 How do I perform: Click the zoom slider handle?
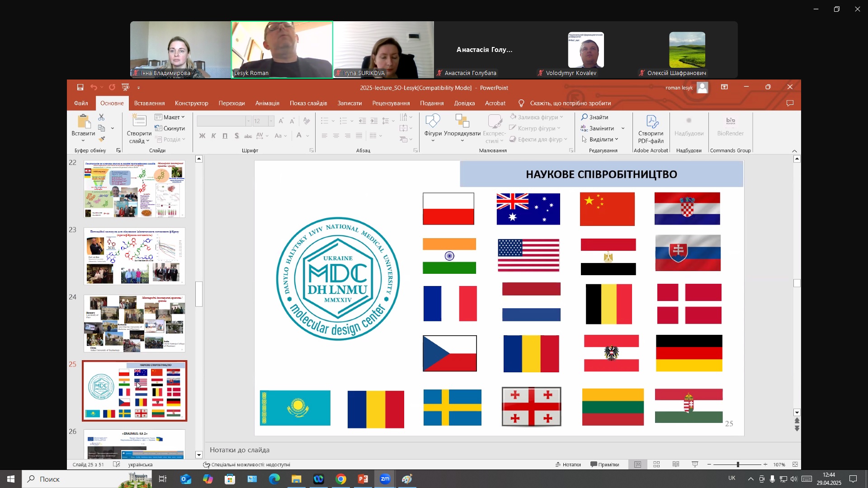(x=738, y=465)
